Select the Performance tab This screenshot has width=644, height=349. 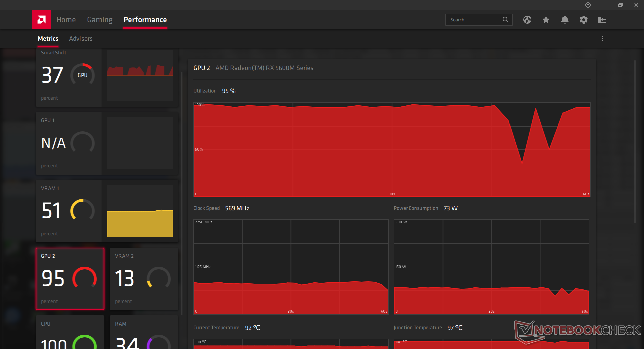click(145, 20)
